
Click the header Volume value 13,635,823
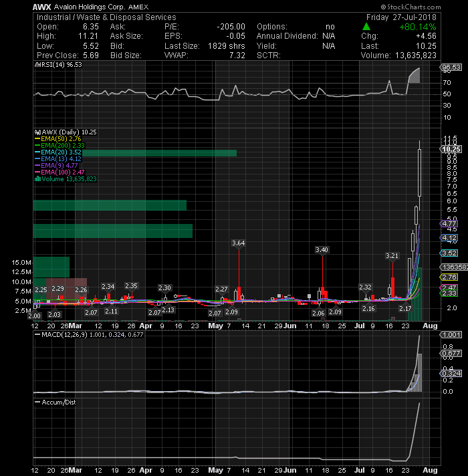tap(416, 55)
